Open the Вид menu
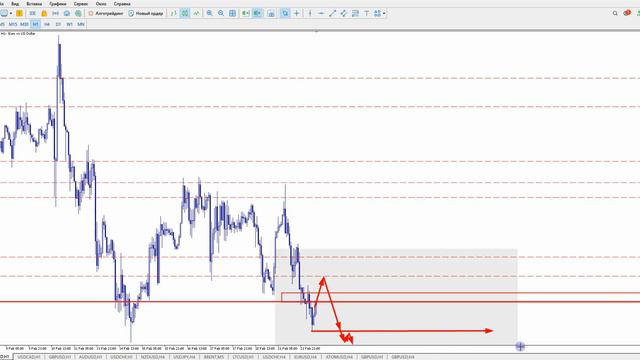 point(15,4)
